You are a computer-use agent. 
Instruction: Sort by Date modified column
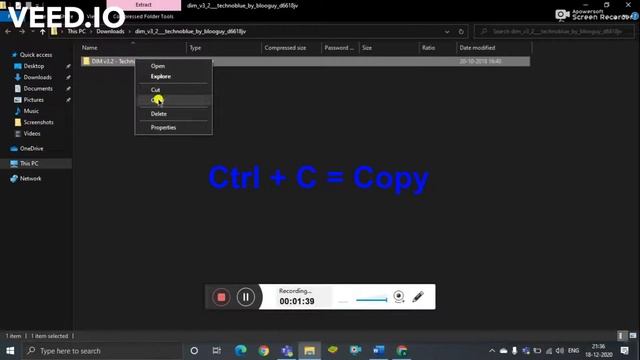pos(494,48)
